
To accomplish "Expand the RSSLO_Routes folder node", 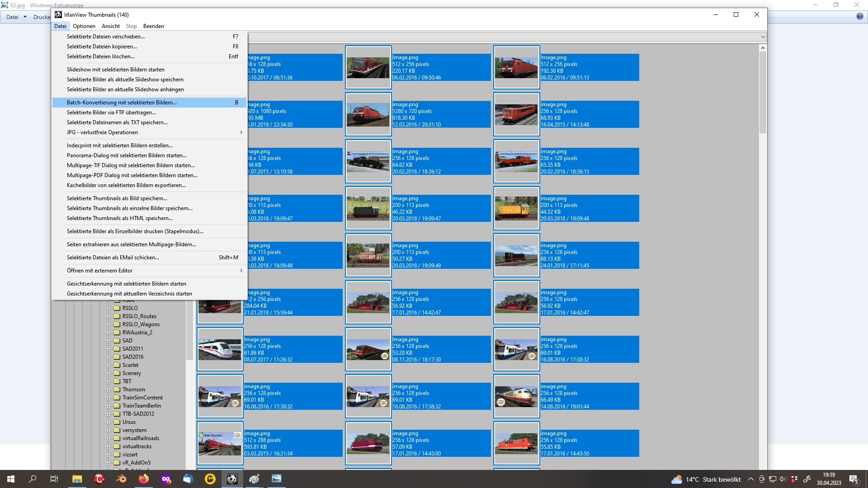I will coord(108,317).
